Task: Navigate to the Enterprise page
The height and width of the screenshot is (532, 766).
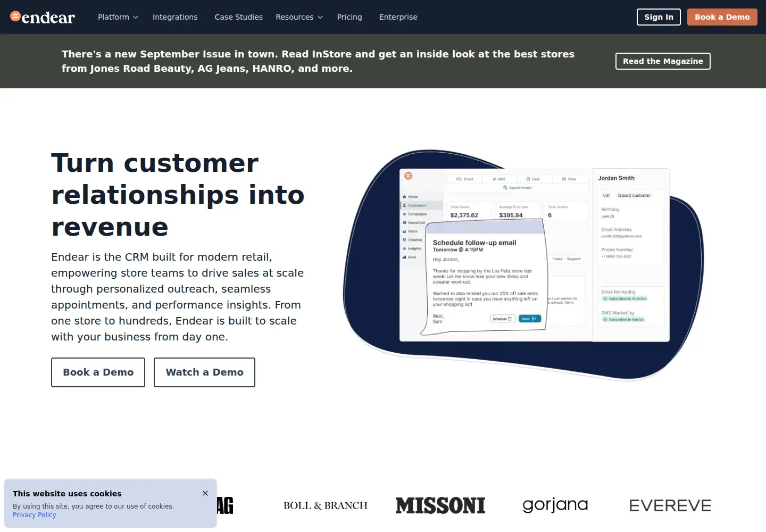Action: 398,17
